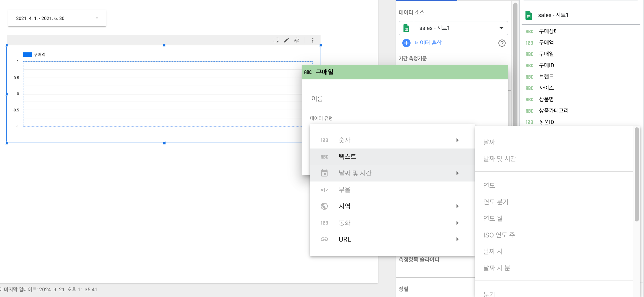Open the date range dropdown 2021. 4. 1. - 2021. 6. 30.
The height and width of the screenshot is (297, 644).
(57, 18)
